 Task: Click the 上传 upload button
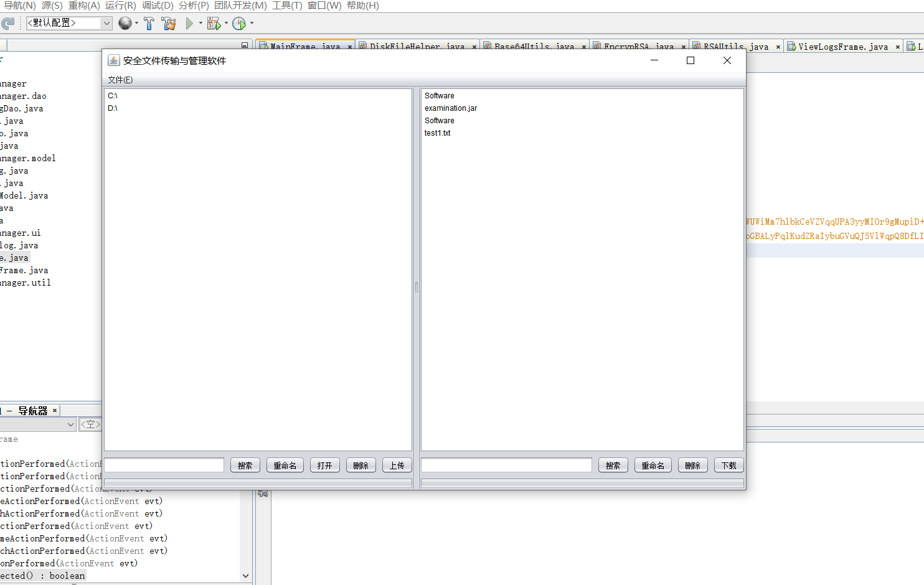(x=397, y=466)
